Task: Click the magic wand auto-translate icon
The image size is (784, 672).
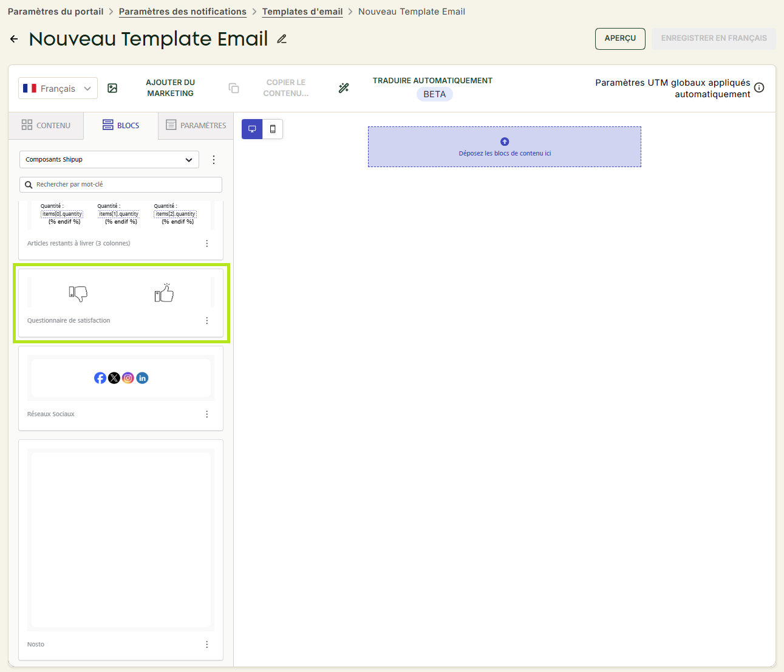Action: (344, 88)
